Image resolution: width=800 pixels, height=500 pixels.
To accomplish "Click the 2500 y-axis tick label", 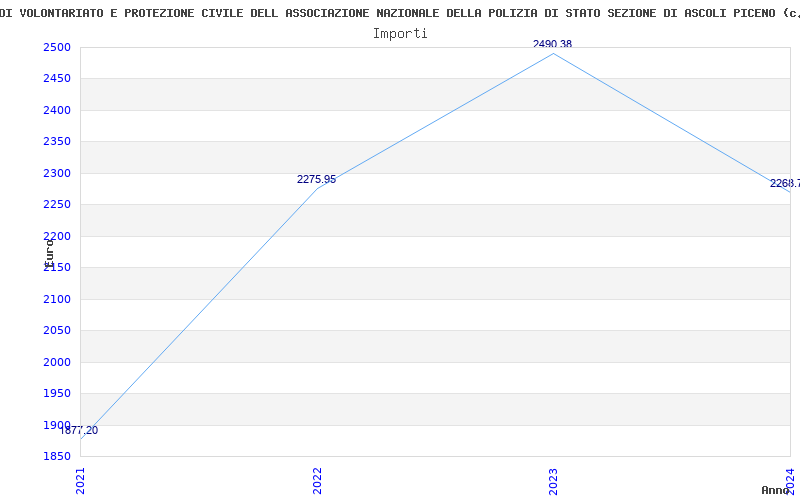I will coord(57,47).
